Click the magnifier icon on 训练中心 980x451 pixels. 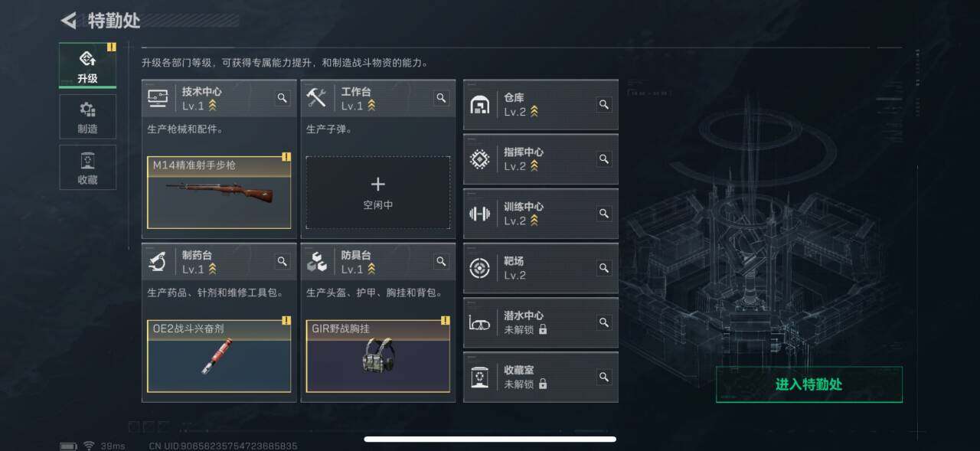604,214
